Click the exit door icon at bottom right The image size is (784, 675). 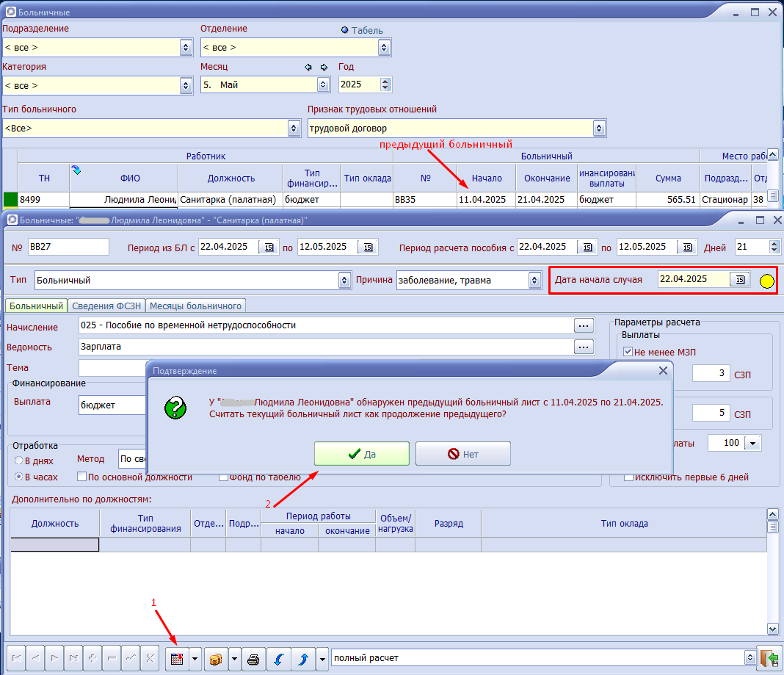(770, 658)
